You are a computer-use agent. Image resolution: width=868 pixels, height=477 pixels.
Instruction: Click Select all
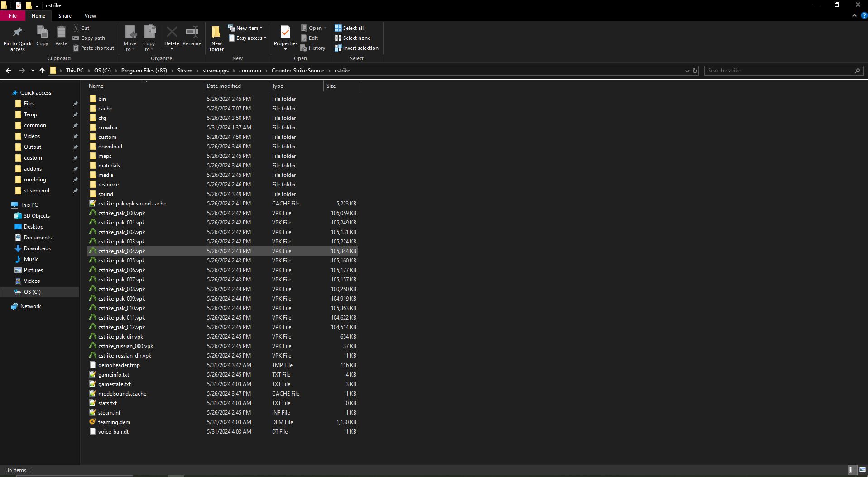tap(349, 28)
